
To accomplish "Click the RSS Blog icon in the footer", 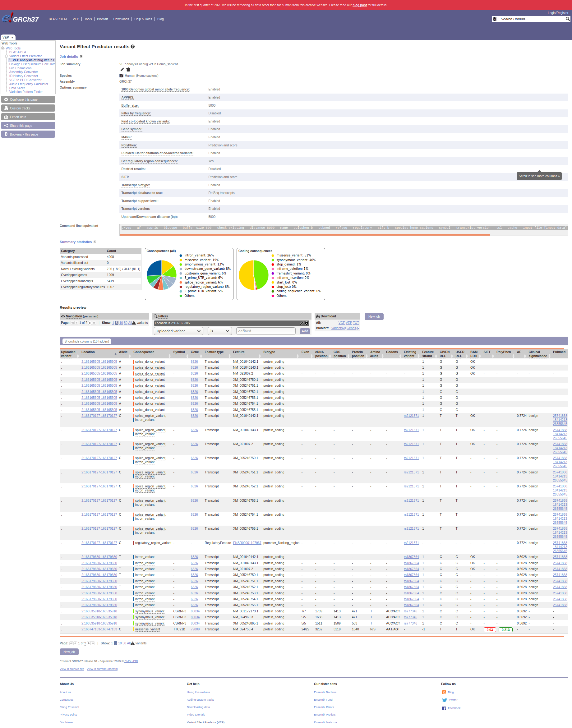I will coord(444,692).
